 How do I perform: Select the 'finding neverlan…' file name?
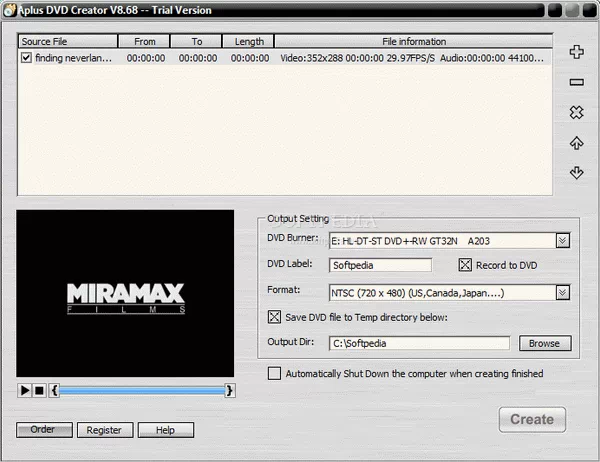pos(73,58)
